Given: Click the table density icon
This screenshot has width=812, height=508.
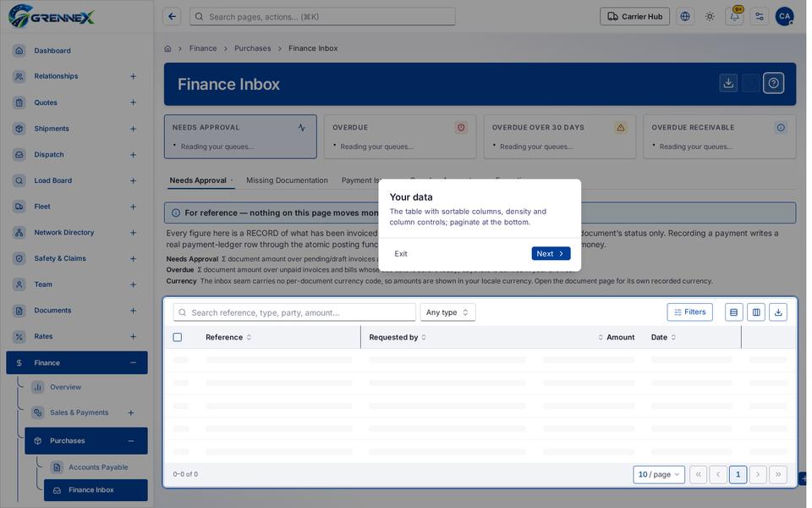Looking at the screenshot, I should 733,312.
